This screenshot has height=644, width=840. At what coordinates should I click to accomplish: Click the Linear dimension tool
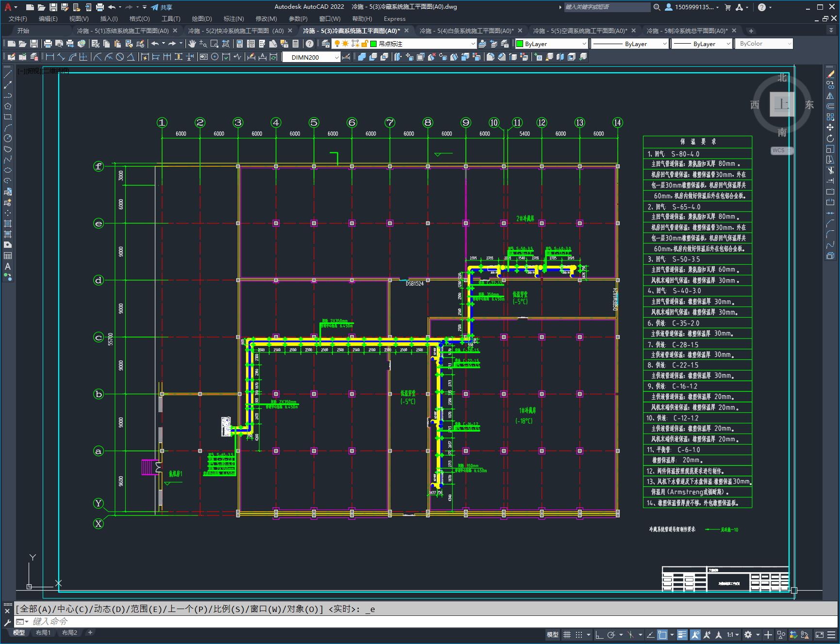coord(49,57)
